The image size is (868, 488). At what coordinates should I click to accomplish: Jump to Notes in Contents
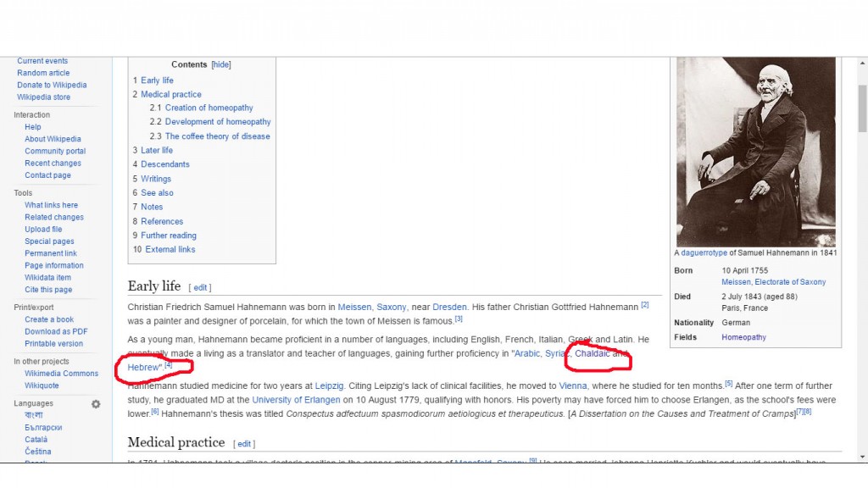[x=152, y=207]
